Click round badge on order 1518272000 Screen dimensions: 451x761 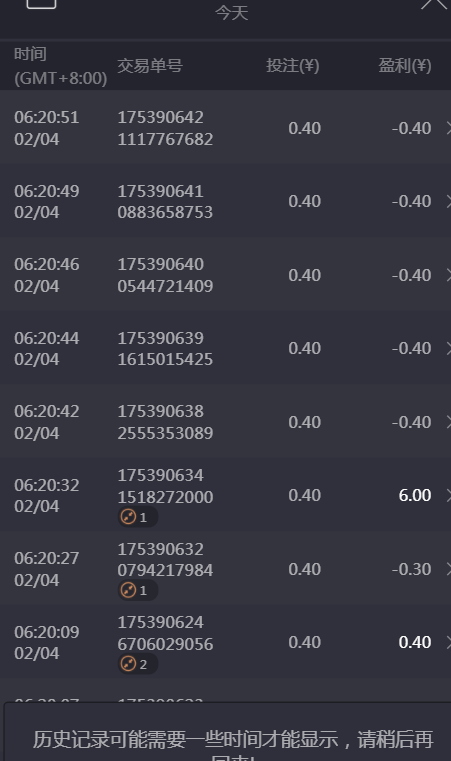(x=138, y=517)
